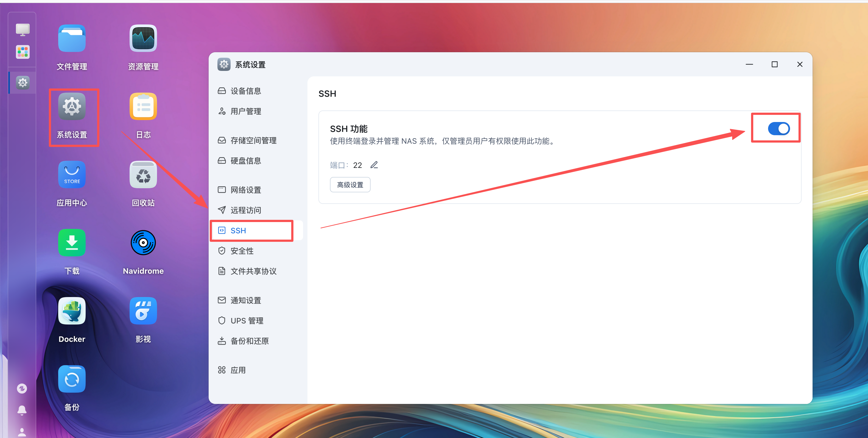Open the 资源管理 app
868x438 pixels.
click(143, 38)
